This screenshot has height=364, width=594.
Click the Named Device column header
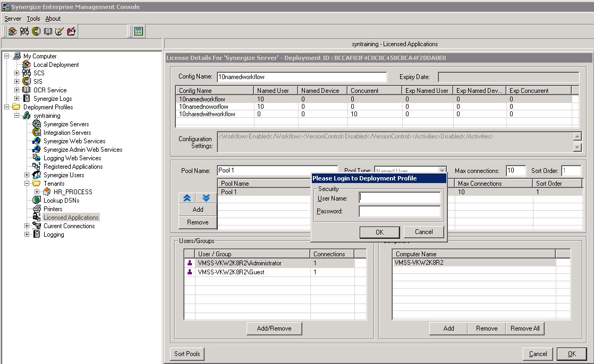[x=323, y=90]
